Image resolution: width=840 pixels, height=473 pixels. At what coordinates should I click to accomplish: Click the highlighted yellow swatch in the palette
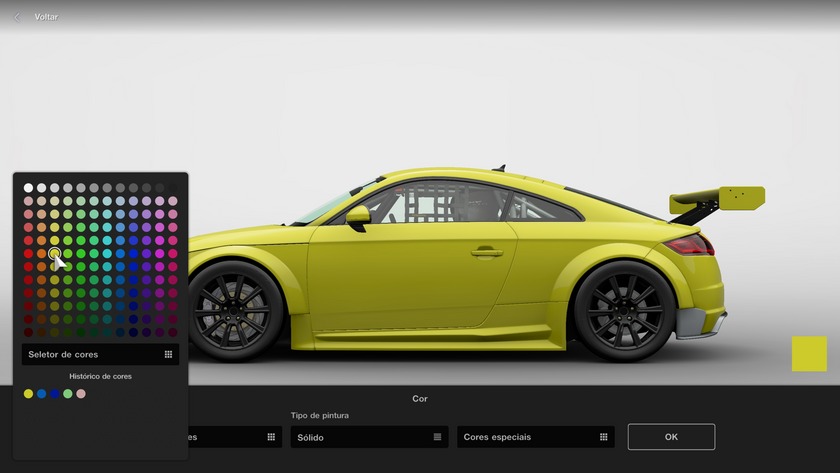pos(55,254)
